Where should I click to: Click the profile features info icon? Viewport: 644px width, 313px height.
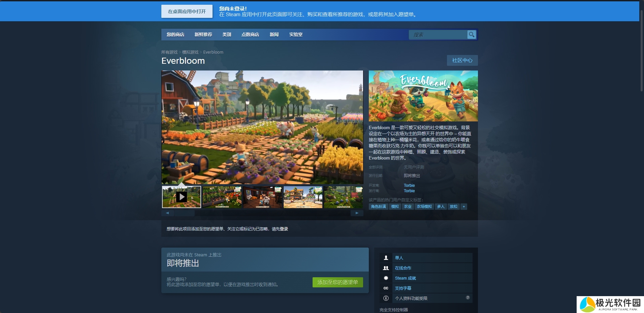pos(386,298)
